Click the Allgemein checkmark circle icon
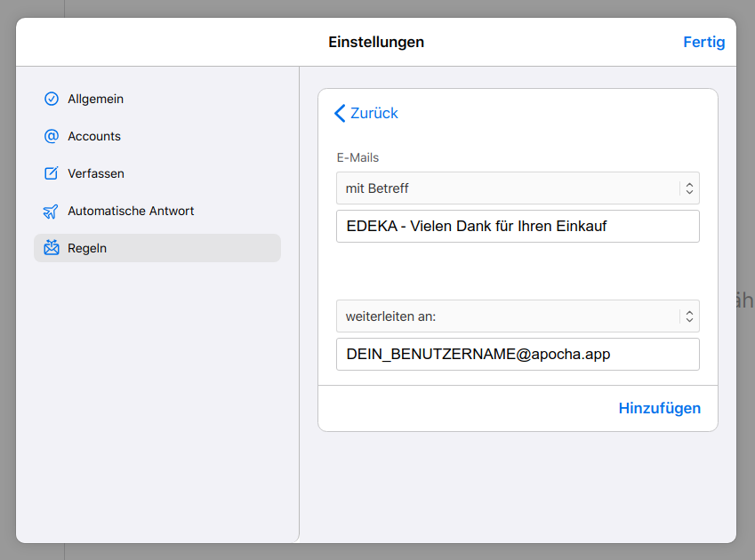 [x=52, y=99]
